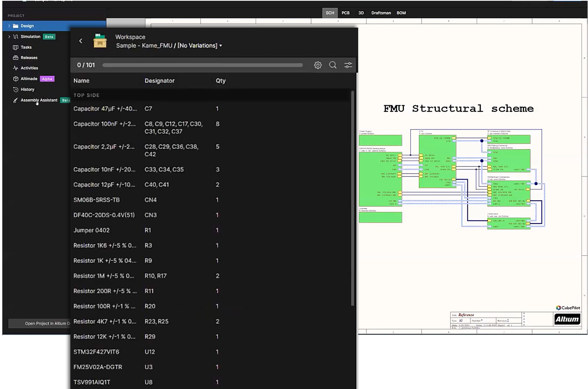Screen dimensions: 588x389
Task: Open the Releases sidebar item
Action: [x=29, y=58]
